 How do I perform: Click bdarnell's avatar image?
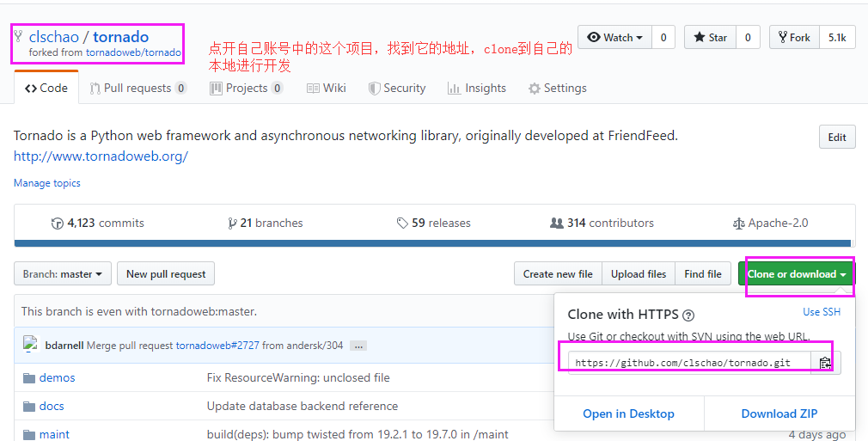coord(30,344)
